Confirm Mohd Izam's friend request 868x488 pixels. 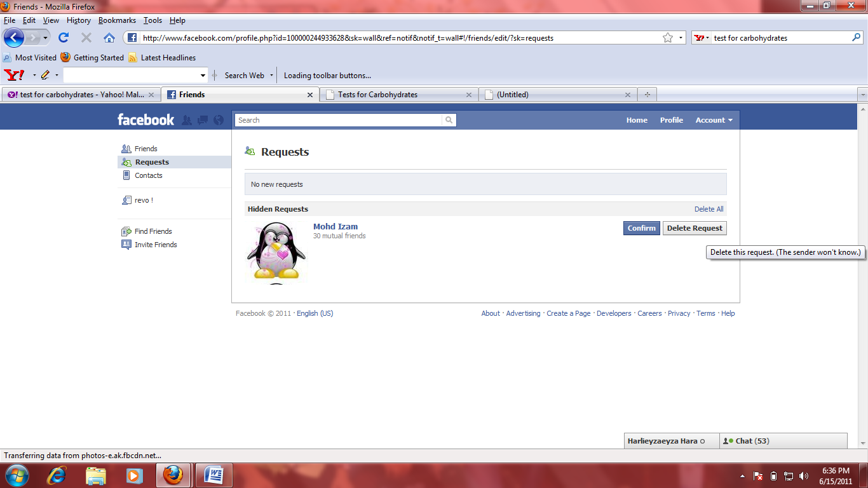[642, 228]
